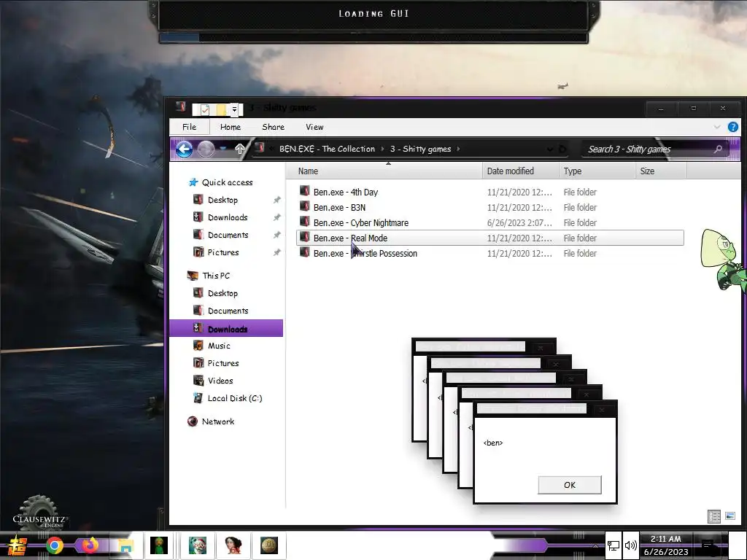The image size is (747, 560).
Task: Open the network tray icon
Action: [x=613, y=545]
